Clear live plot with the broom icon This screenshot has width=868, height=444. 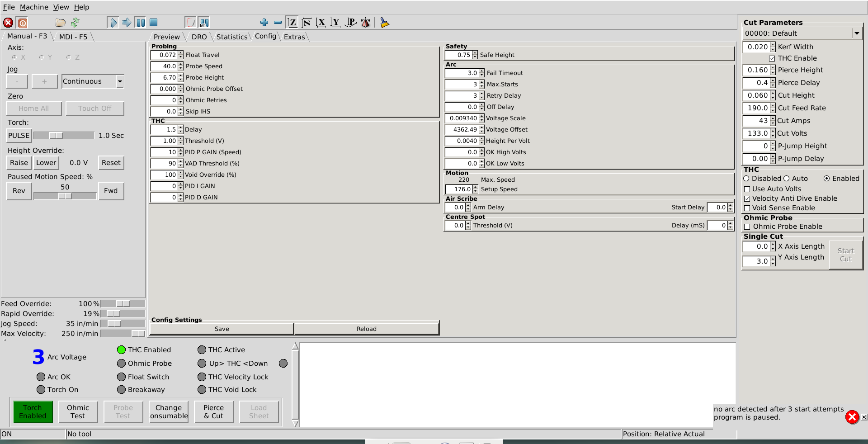384,23
